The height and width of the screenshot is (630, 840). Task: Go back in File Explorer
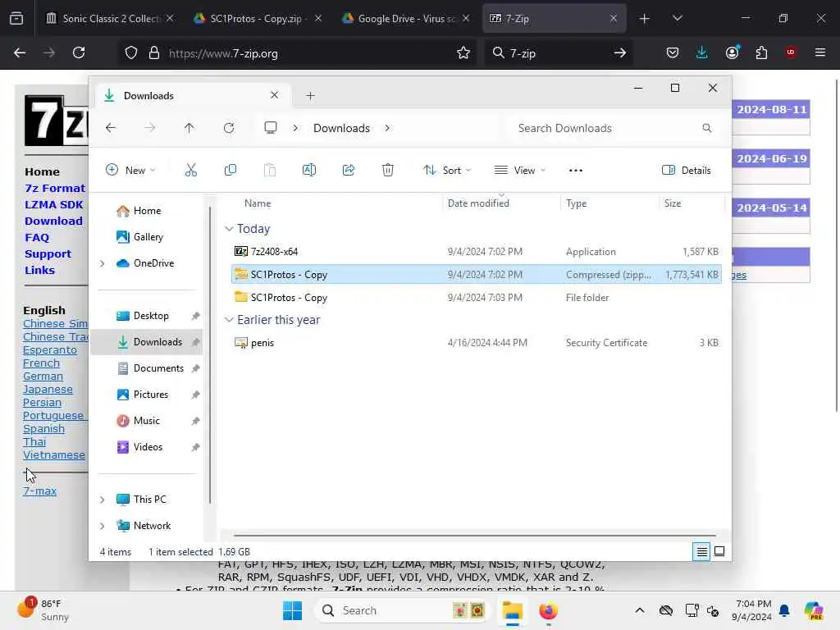pyautogui.click(x=111, y=128)
